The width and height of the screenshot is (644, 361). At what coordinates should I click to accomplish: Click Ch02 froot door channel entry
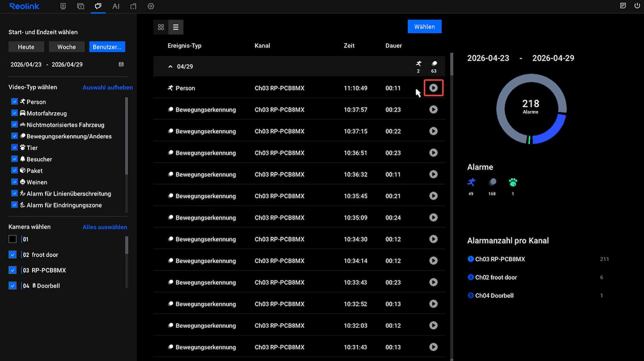[x=496, y=277]
